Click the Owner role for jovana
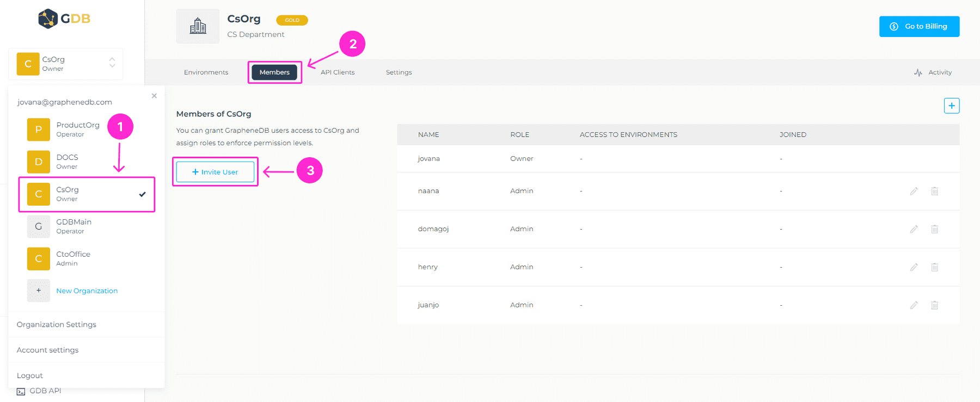The height and width of the screenshot is (402, 980). 522,159
